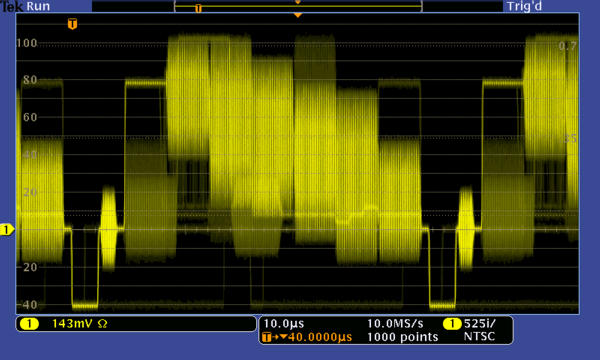Click the ohm termination symbol
The image size is (600, 360).
103,324
